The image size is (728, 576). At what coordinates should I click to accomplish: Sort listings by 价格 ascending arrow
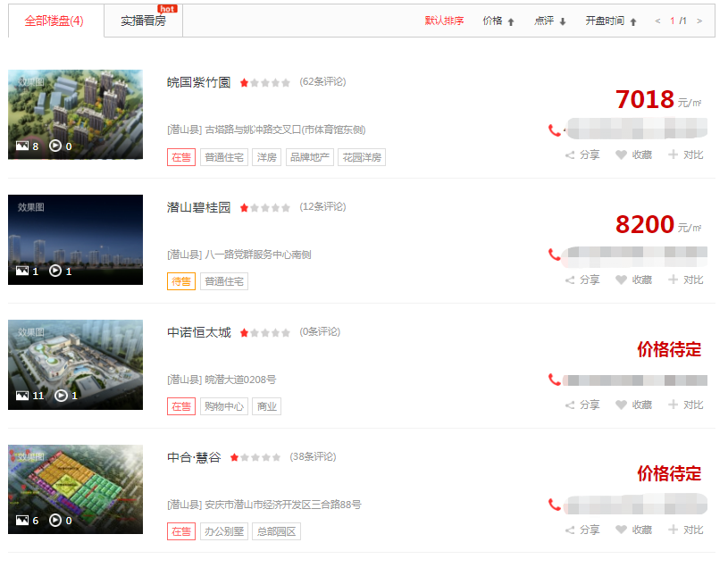511,21
